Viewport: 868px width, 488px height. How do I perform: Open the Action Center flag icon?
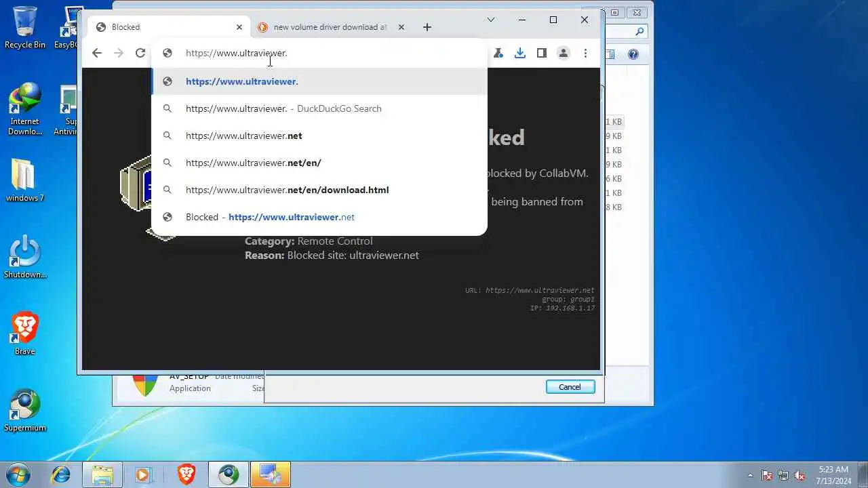[x=767, y=475]
